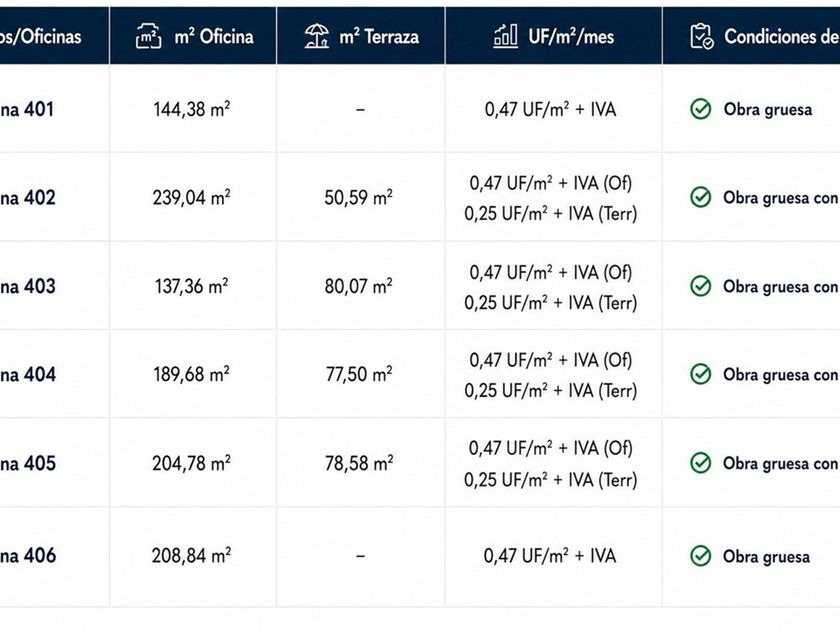This screenshot has width=840, height=630.
Task: Click the Oficina 406 row label
Action: 28,556
